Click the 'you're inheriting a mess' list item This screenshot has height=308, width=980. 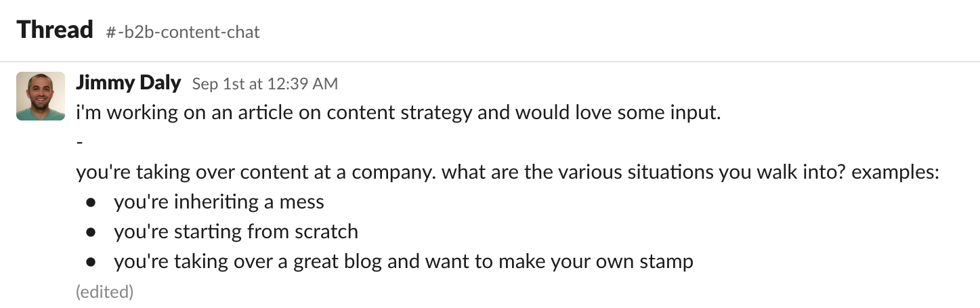(219, 202)
